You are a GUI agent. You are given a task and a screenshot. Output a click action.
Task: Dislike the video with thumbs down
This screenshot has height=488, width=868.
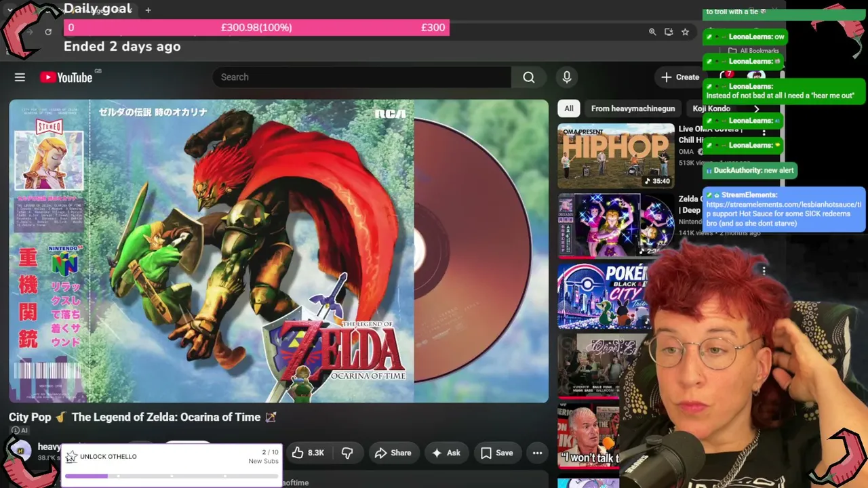pos(347,453)
